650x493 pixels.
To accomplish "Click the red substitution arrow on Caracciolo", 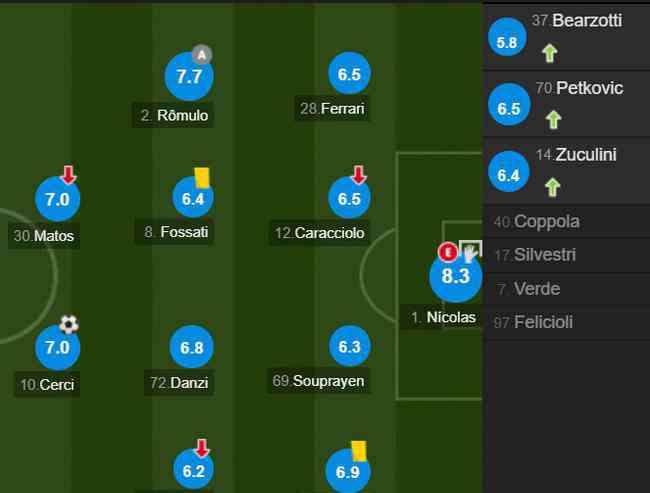I will click(x=359, y=175).
